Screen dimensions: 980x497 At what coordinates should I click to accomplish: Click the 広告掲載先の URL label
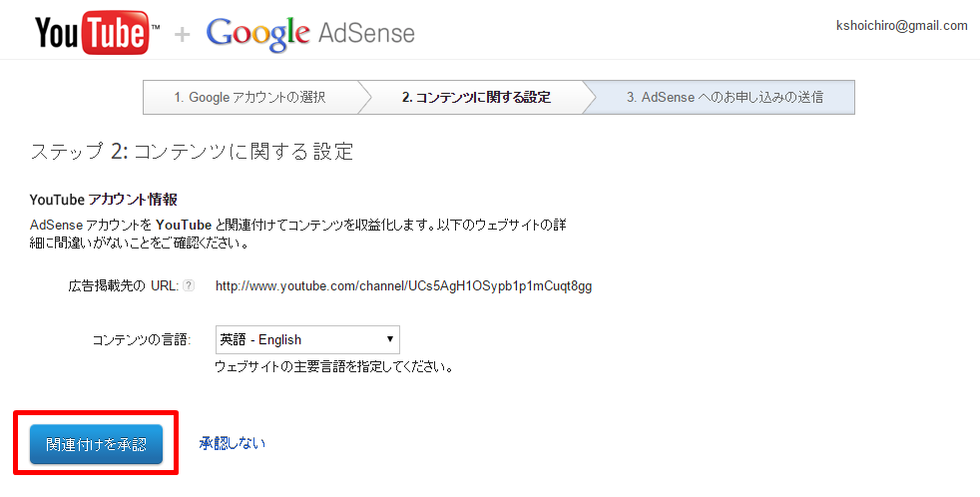click(123, 285)
